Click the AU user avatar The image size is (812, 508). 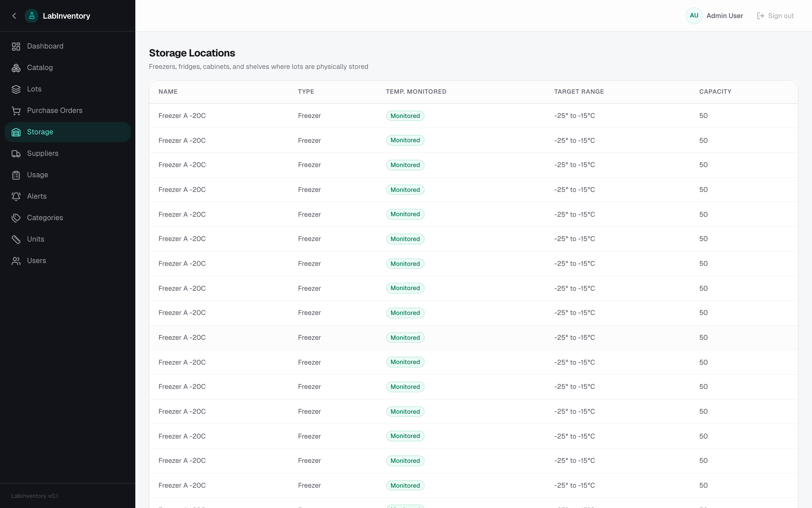point(694,16)
